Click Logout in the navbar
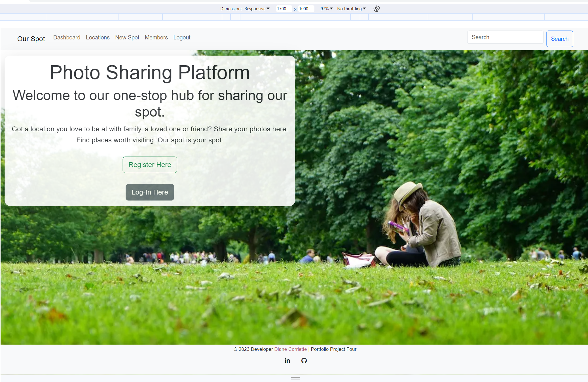Image resolution: width=588 pixels, height=382 pixels. point(182,37)
